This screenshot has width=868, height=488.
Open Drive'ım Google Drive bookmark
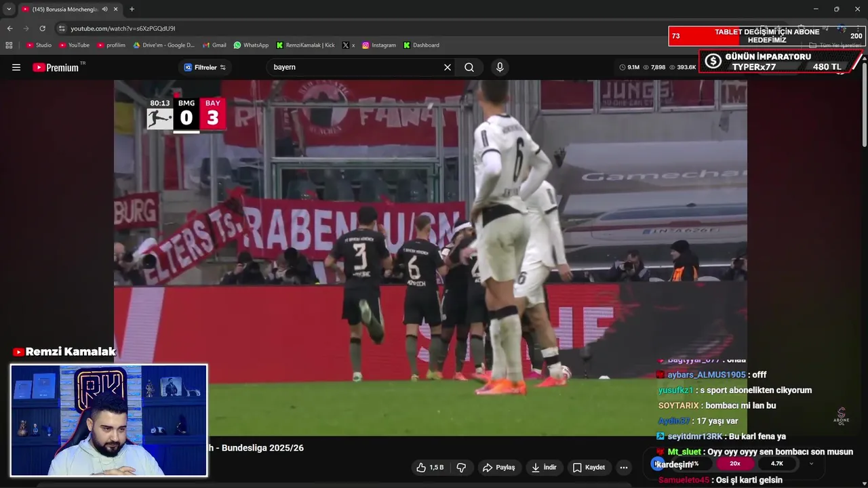163,45
